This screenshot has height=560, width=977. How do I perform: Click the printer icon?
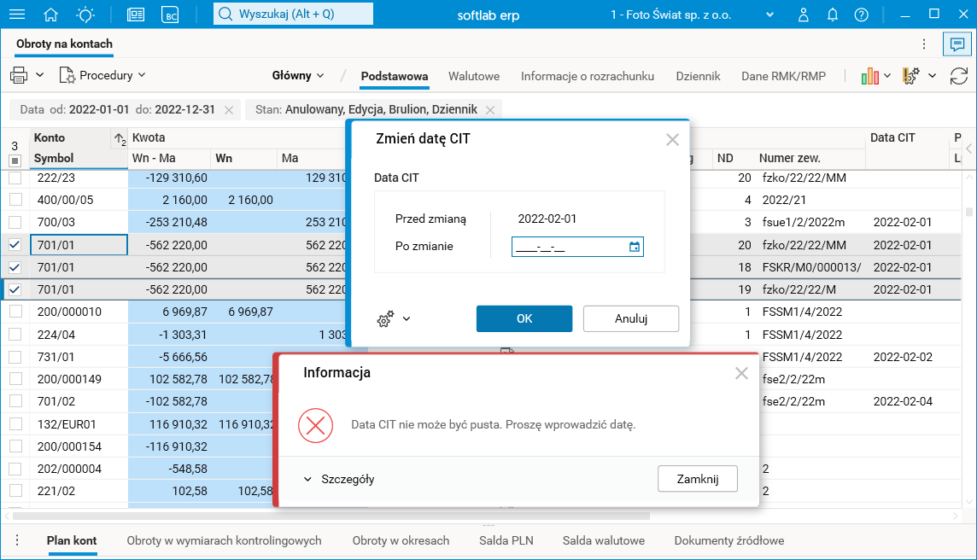click(19, 75)
